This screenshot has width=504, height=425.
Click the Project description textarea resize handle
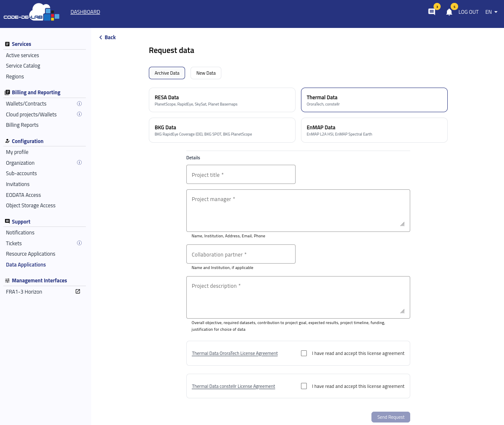[402, 311]
